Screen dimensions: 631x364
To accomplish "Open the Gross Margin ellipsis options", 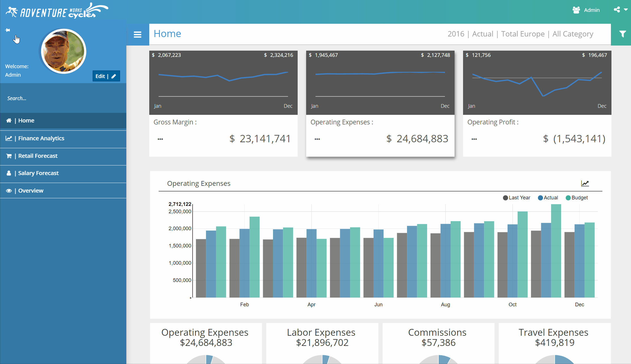I will 160,139.
